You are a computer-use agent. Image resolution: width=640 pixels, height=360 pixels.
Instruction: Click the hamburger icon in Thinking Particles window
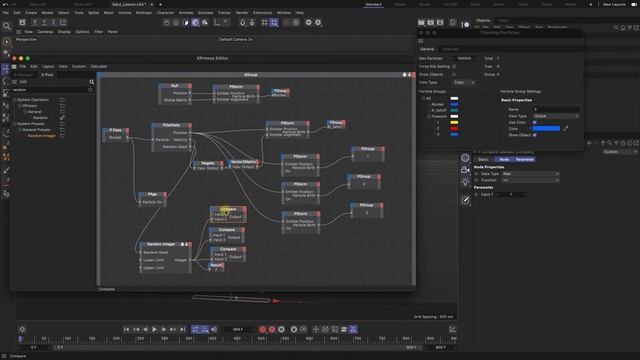pos(421,41)
